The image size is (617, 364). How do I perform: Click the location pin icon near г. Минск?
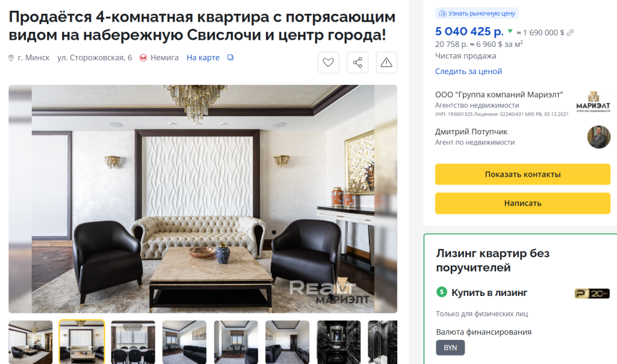click(x=11, y=58)
